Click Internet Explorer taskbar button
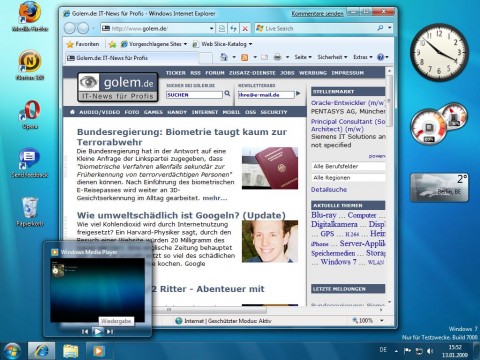Screen dimensions: 480x360 click(41, 351)
